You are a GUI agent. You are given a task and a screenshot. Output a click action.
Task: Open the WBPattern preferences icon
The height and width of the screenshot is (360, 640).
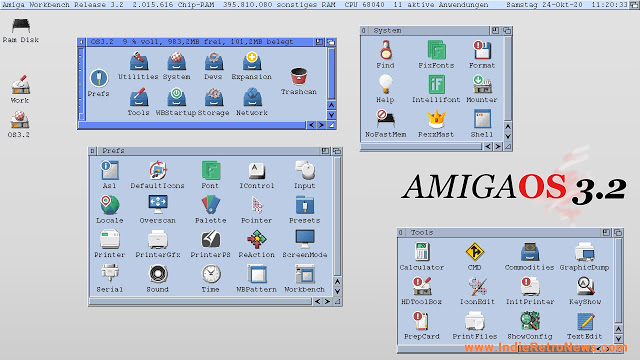click(x=257, y=274)
